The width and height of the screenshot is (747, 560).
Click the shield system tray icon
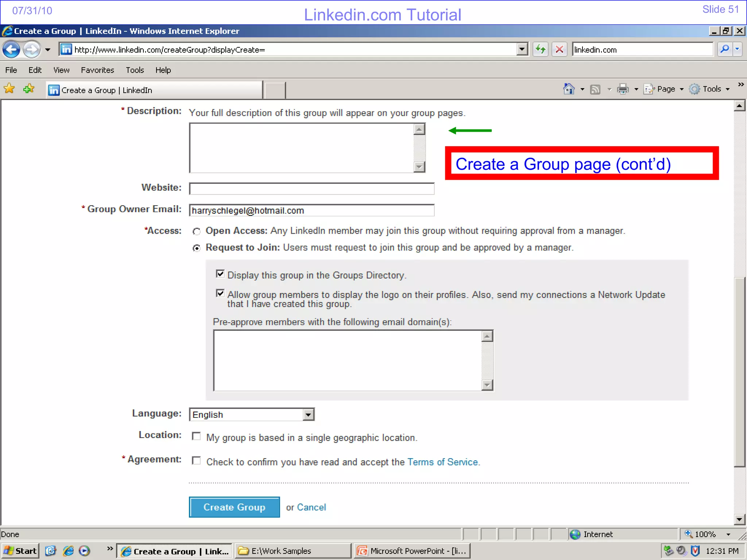(695, 551)
